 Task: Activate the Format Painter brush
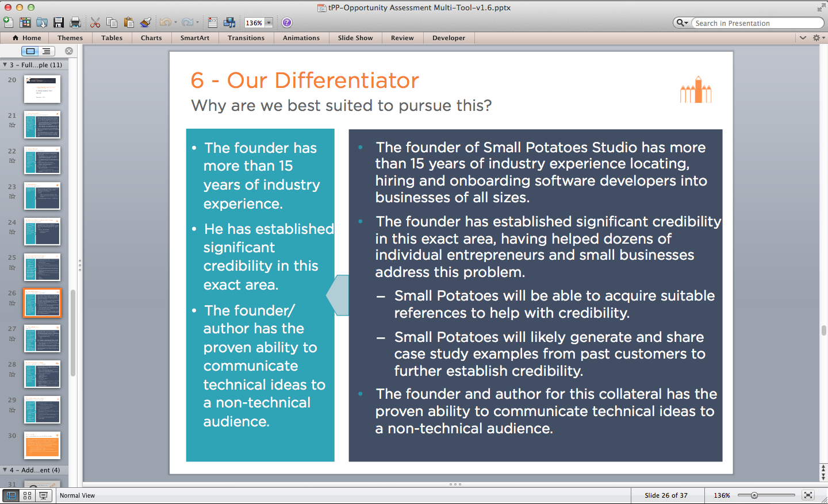point(146,22)
